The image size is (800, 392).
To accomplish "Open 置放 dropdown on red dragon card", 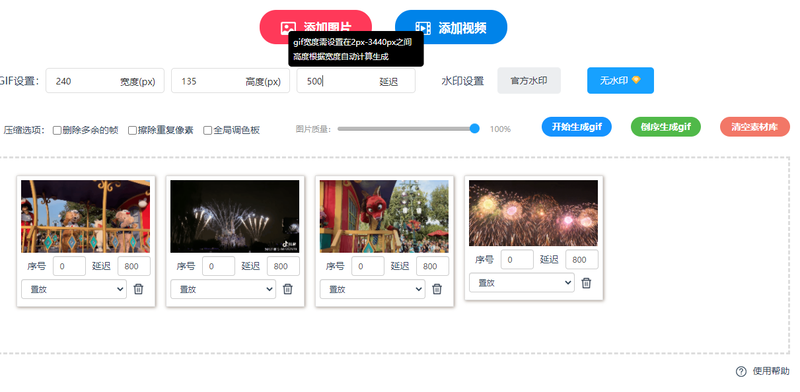I will pyautogui.click(x=372, y=289).
